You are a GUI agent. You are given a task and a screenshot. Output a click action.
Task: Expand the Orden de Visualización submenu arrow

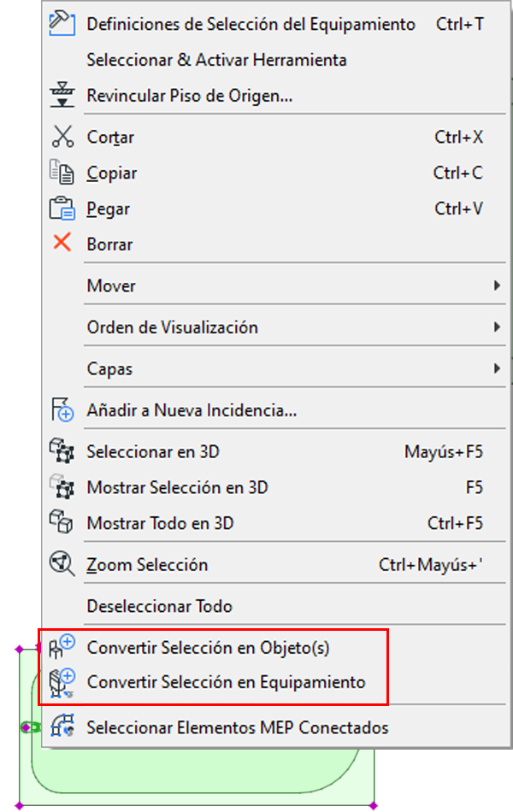(497, 327)
